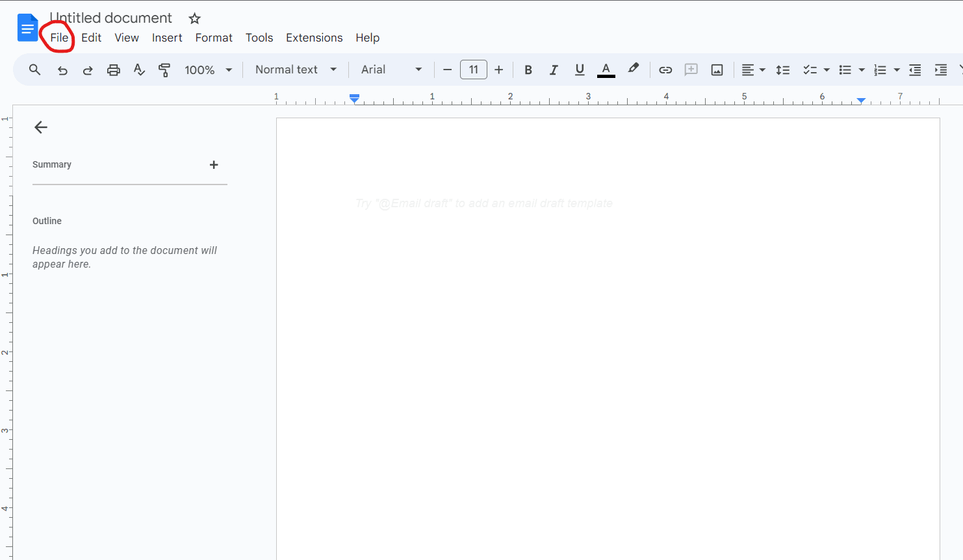Image resolution: width=963 pixels, height=560 pixels.
Task: Click the Summary heading in sidebar
Action: 52,165
